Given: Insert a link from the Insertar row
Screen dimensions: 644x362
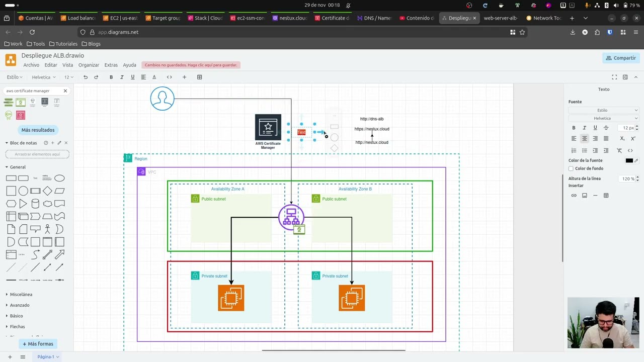Looking at the screenshot, I should (574, 195).
